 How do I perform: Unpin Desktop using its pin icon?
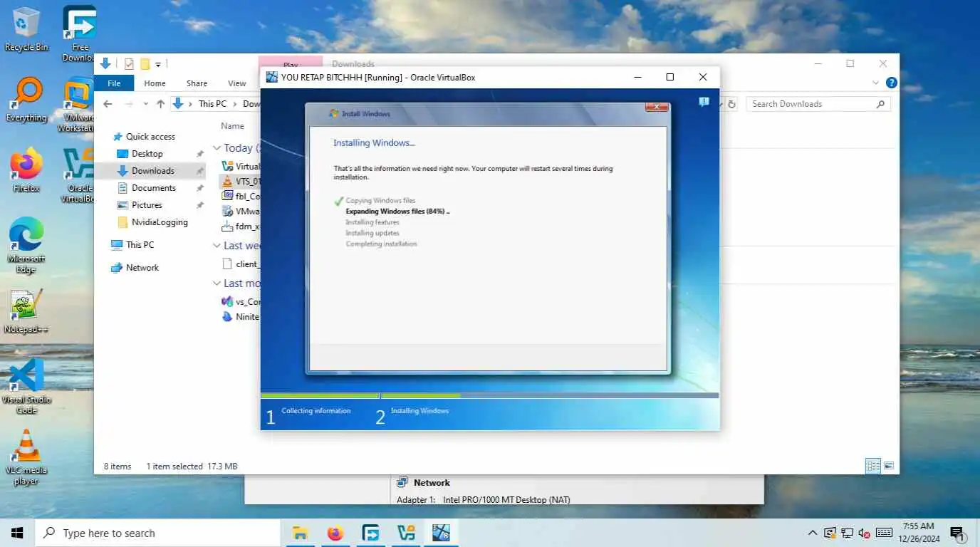[199, 154]
